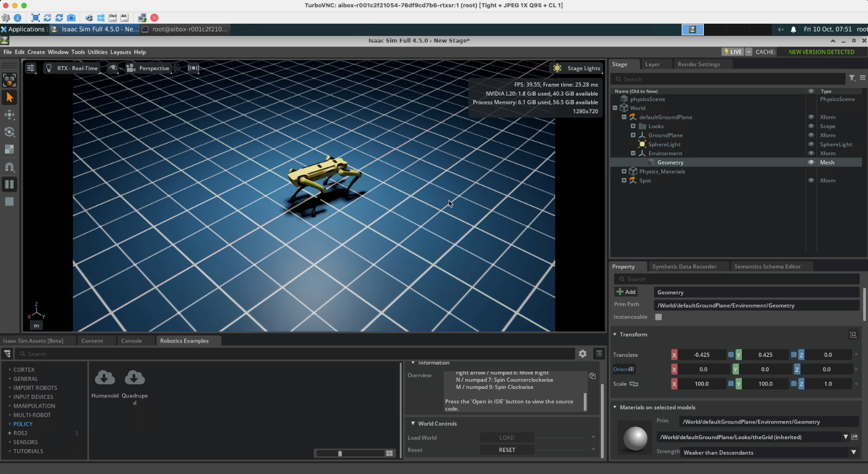Open viewport settings sliders icon

pyautogui.click(x=31, y=68)
